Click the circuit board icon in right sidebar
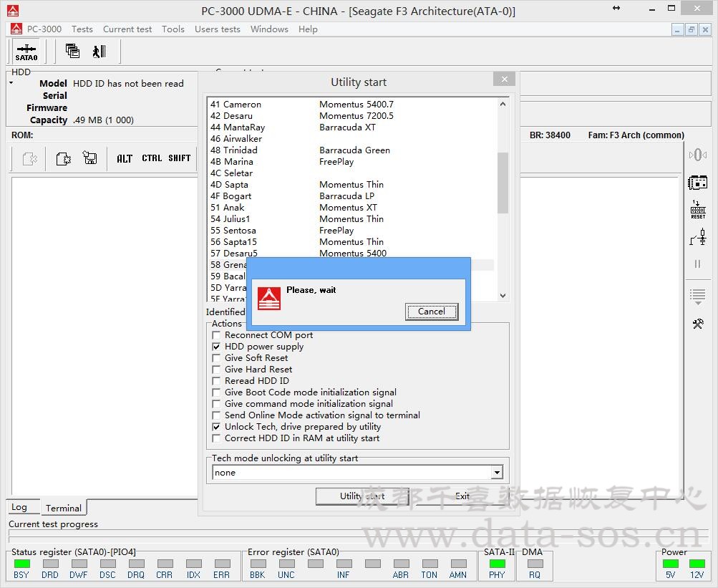718x588 pixels. point(697,183)
